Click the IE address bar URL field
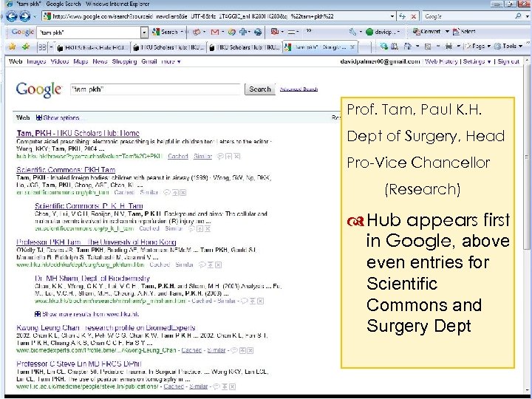 tap(217, 16)
